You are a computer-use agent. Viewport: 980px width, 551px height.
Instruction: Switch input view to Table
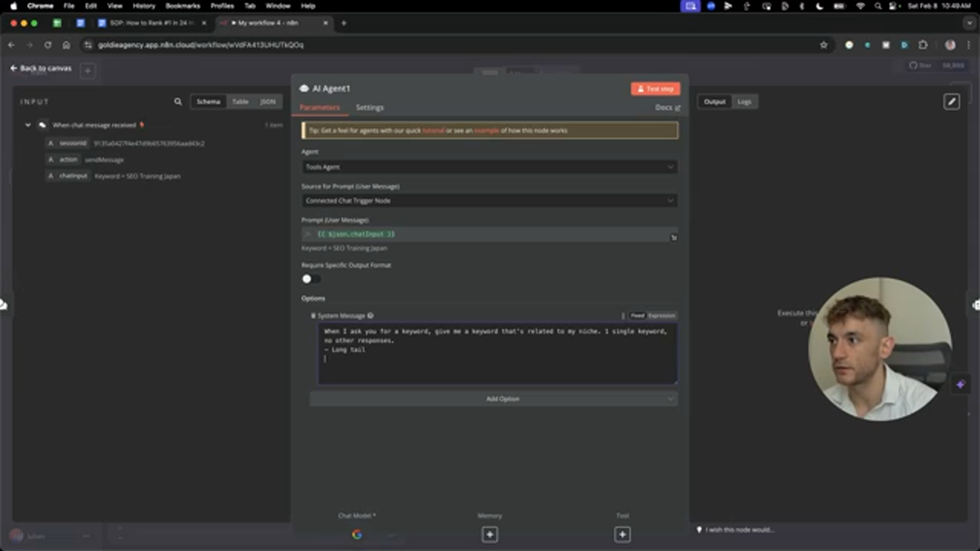(x=240, y=101)
